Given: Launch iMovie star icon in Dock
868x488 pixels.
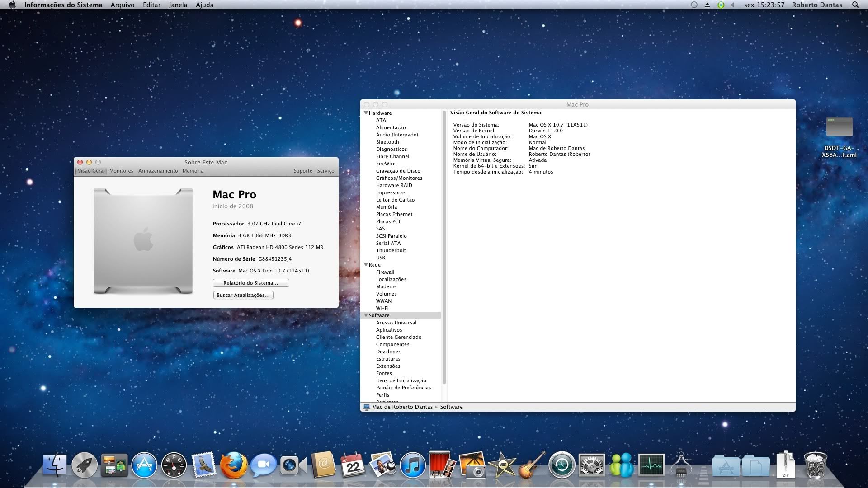Looking at the screenshot, I should [x=502, y=465].
